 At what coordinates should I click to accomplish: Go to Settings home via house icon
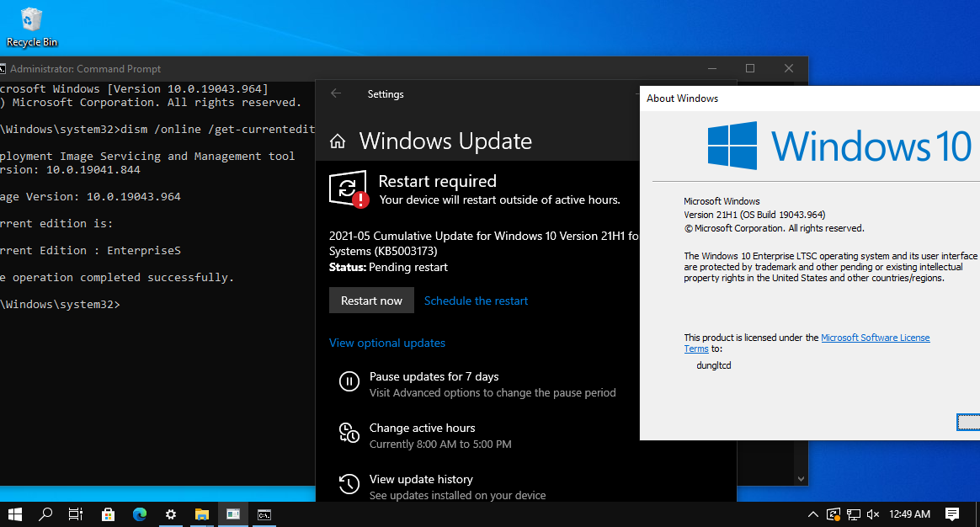(x=338, y=142)
